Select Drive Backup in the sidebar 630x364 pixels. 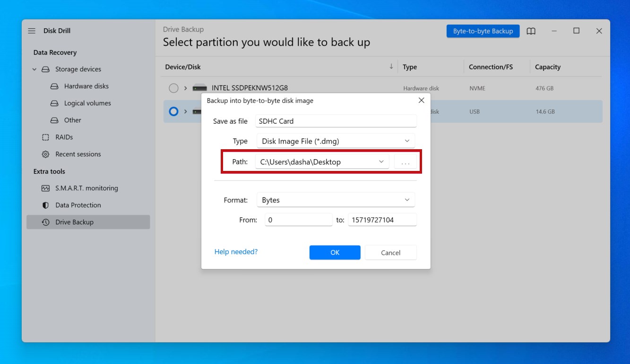point(88,222)
